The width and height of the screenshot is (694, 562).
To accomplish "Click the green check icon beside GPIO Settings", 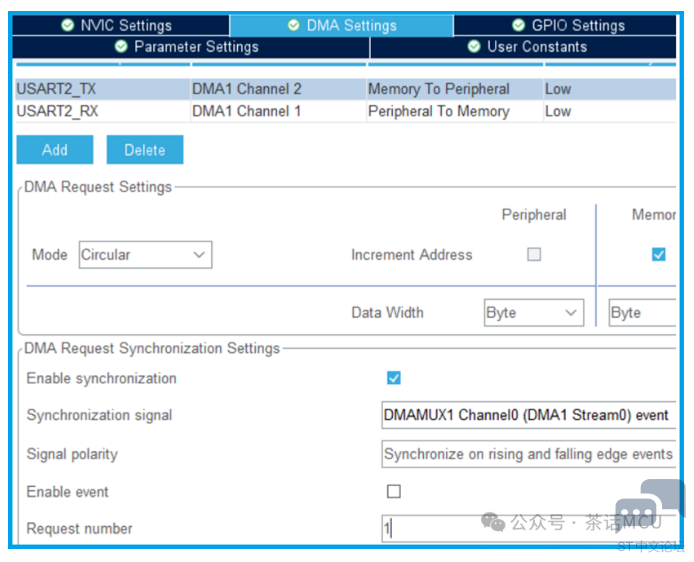I will (519, 25).
